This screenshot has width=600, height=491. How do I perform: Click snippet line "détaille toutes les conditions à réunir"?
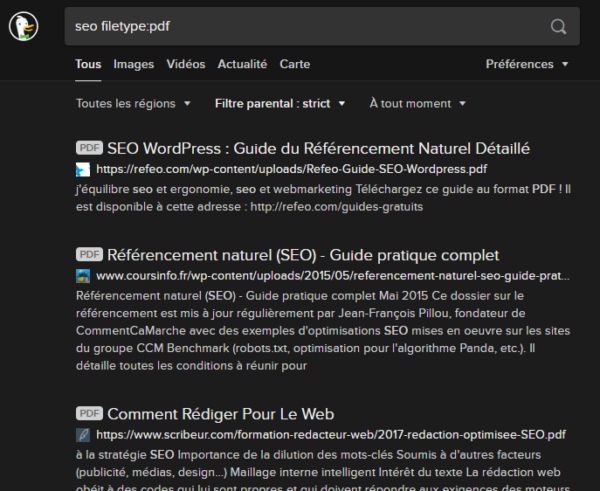coord(191,366)
